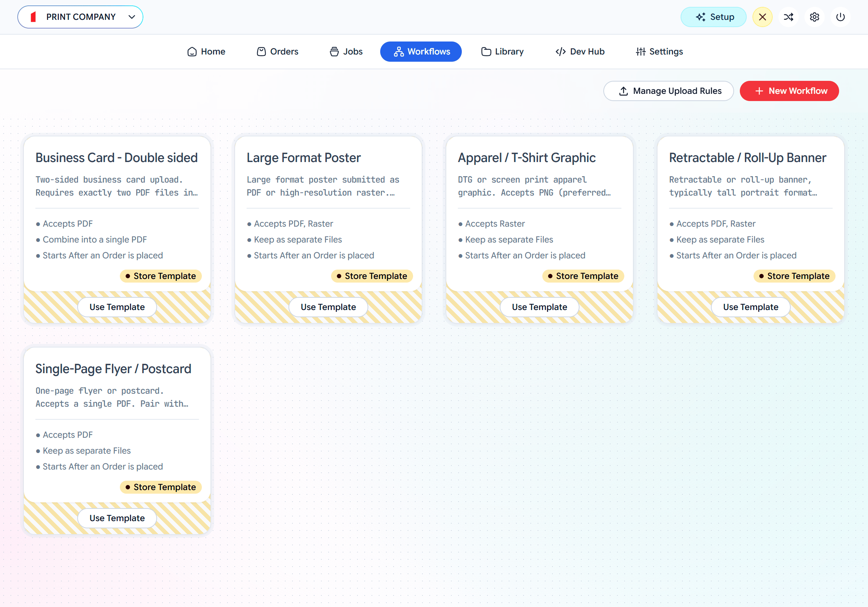
Task: Click Store Template badge on Flyer / Postcard card
Action: point(161,487)
